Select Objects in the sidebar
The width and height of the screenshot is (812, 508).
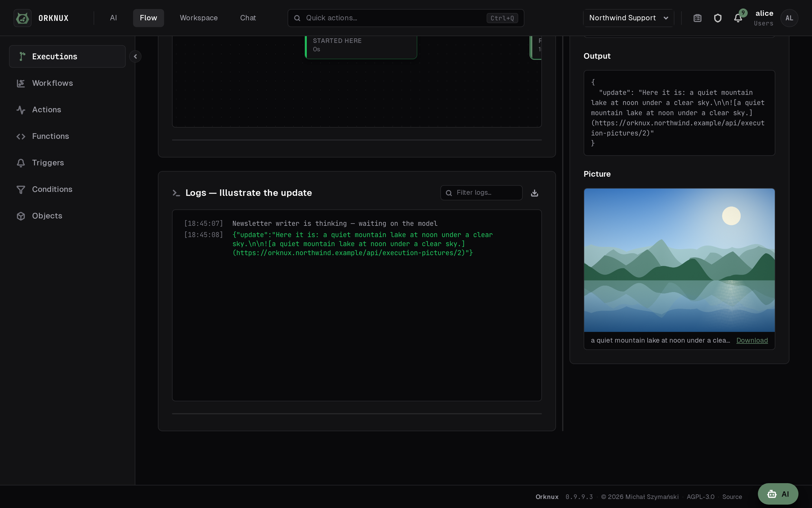point(67,216)
